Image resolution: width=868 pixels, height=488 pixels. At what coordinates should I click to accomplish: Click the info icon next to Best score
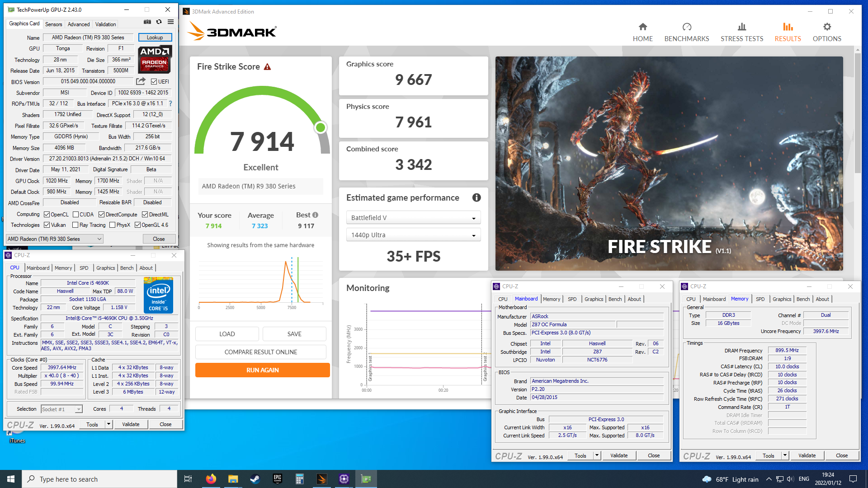tap(315, 215)
